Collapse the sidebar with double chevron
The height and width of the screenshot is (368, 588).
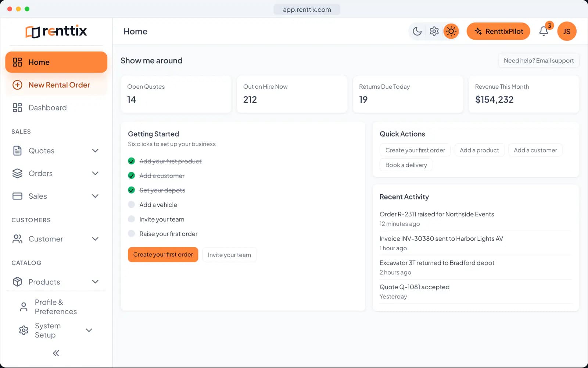pos(56,353)
